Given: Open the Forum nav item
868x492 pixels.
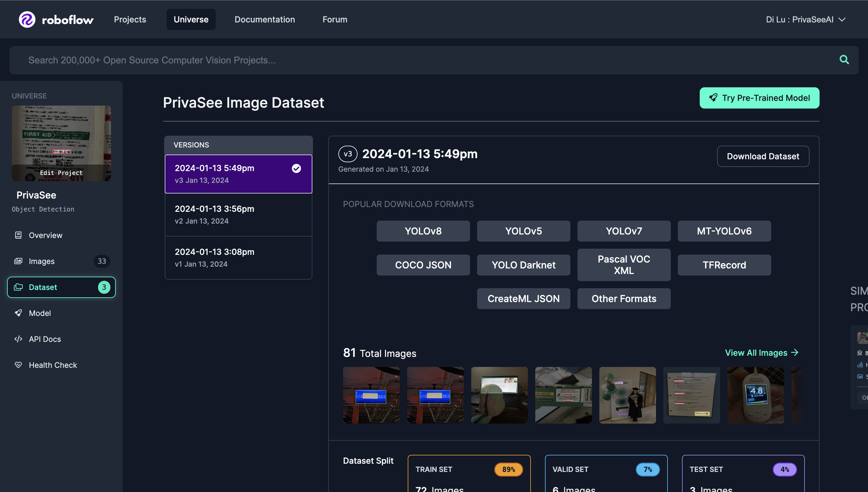Looking at the screenshot, I should [x=335, y=19].
